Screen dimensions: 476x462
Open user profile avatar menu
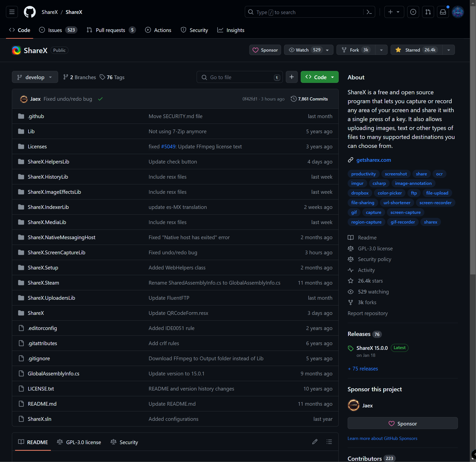pyautogui.click(x=458, y=12)
